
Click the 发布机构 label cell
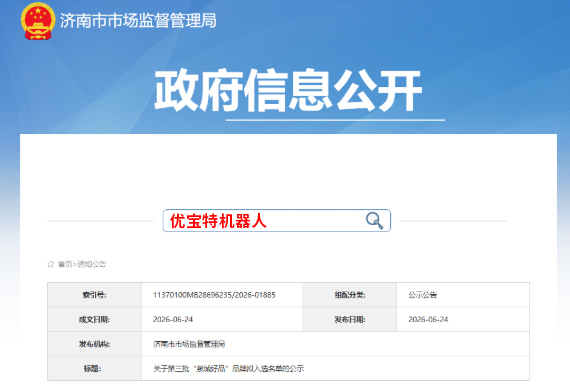tap(95, 344)
